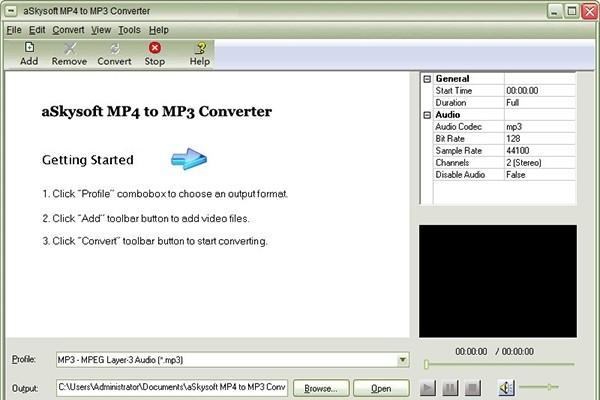
Task: Click the Browse... button
Action: 321,388
